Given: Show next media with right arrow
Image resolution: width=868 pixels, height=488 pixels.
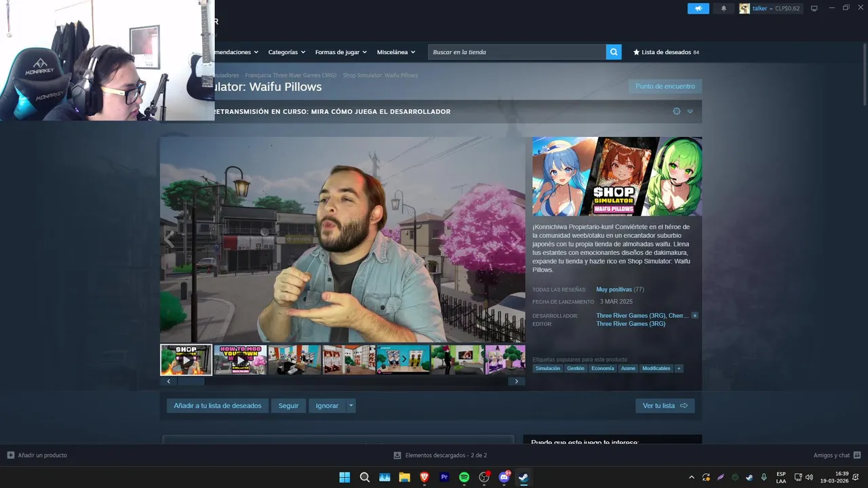Looking at the screenshot, I should coord(515,239).
